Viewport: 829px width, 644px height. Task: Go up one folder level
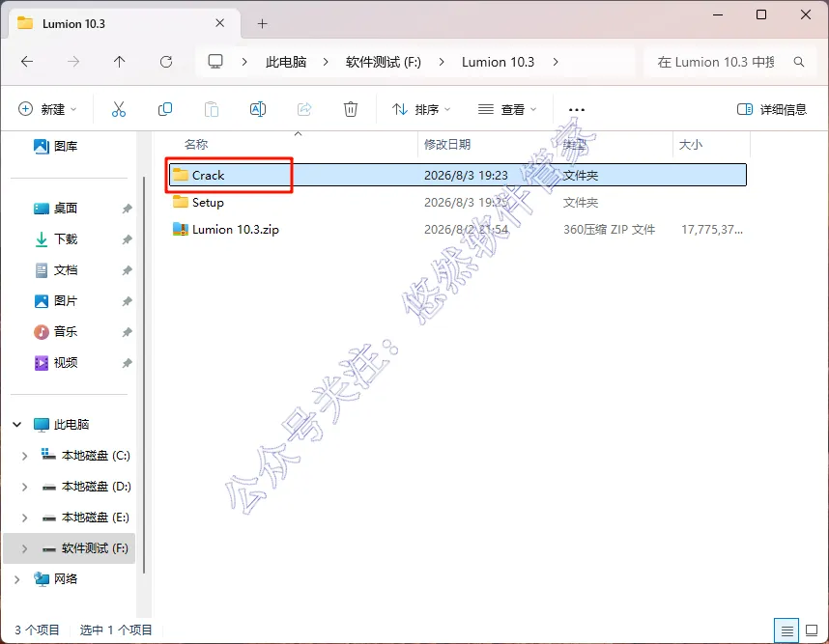click(x=120, y=62)
